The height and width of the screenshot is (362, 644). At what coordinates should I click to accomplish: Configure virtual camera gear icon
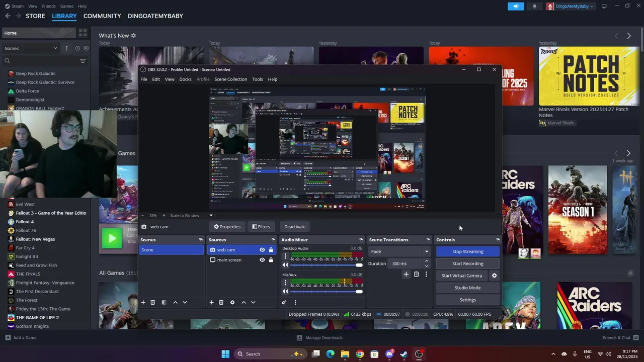pyautogui.click(x=494, y=276)
